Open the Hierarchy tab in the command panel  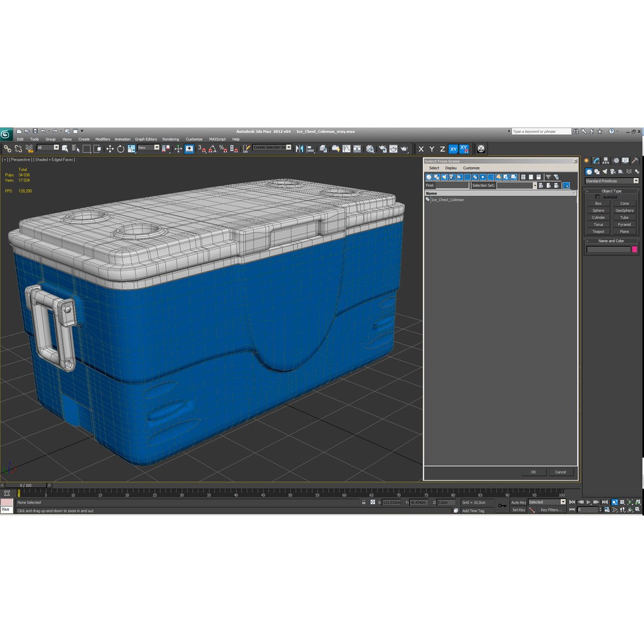coord(606,160)
